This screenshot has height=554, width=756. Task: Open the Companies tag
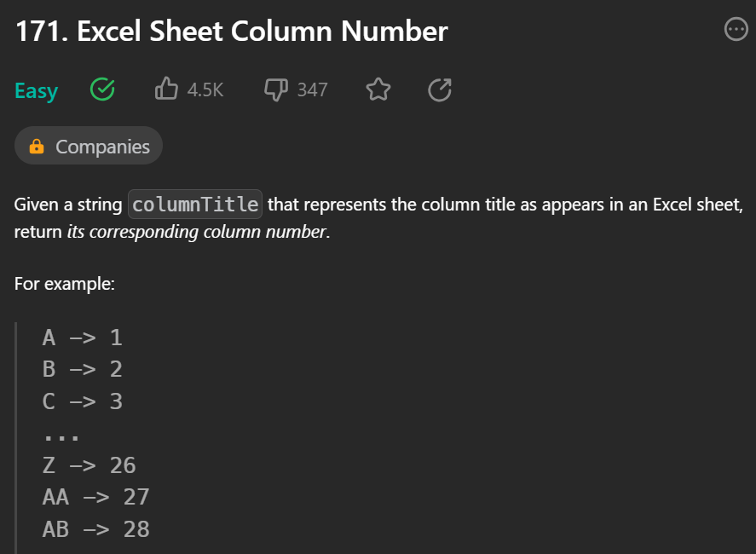click(x=102, y=147)
